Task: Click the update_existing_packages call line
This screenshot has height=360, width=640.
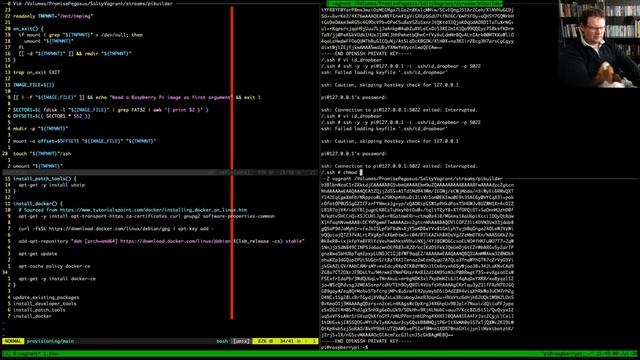Action: pyautogui.click(x=46, y=298)
